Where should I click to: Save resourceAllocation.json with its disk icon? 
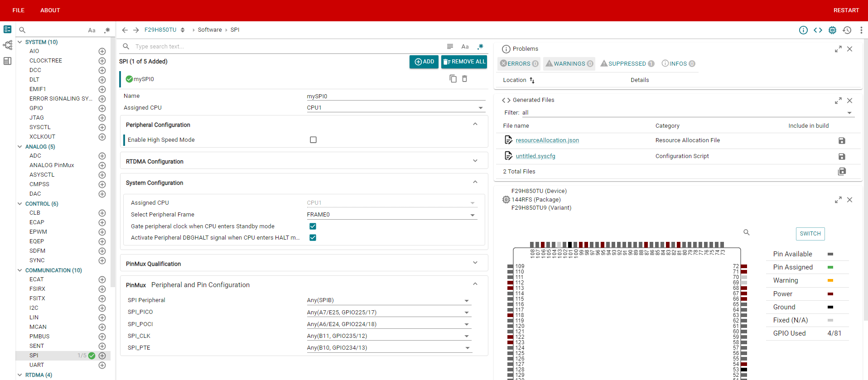click(x=842, y=141)
